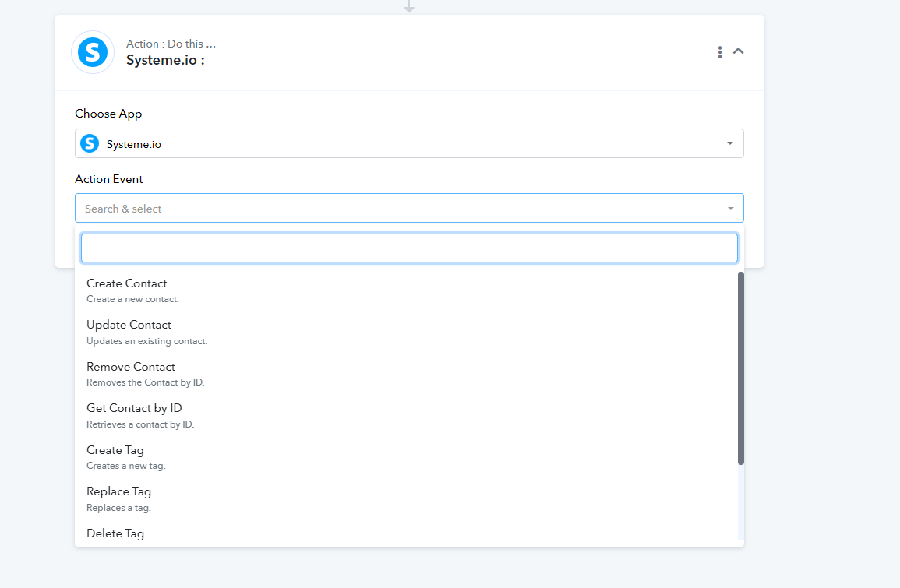
Task: Click the Action Event dropdown arrow
Action: click(730, 209)
